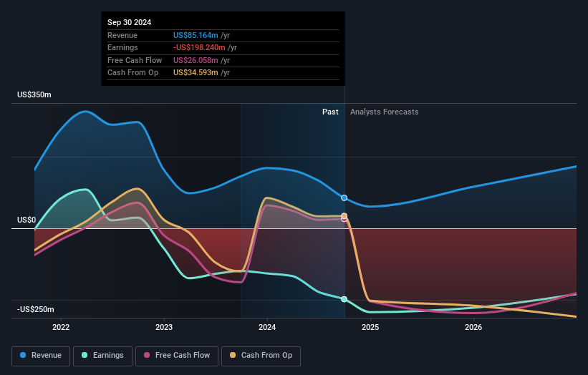Toggle the Free Cash Flow legend button
The image size is (588, 375).
[x=177, y=356]
